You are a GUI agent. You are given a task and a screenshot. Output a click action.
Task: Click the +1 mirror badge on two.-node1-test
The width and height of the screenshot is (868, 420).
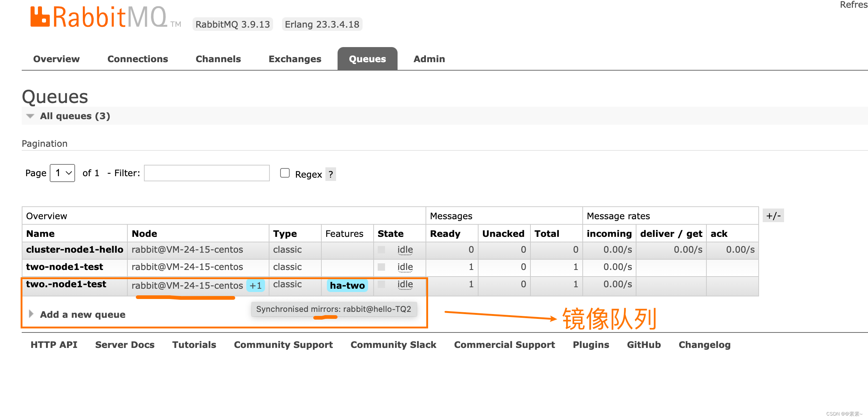pyautogui.click(x=255, y=285)
